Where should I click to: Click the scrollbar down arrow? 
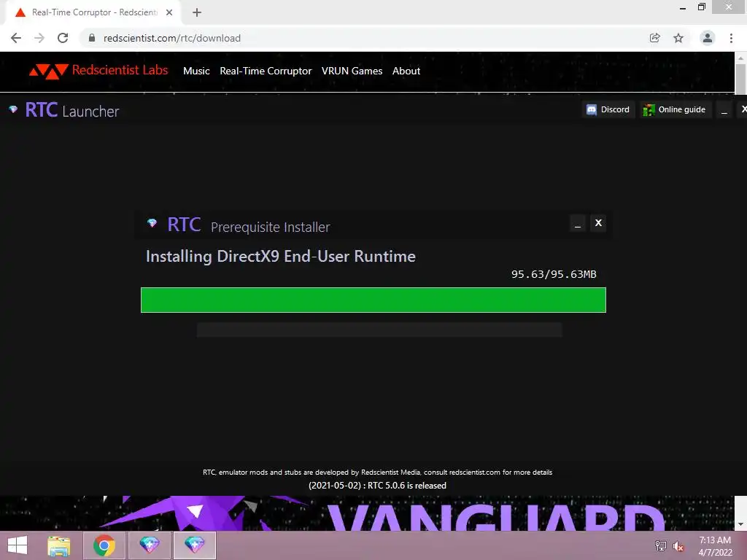coord(740,524)
